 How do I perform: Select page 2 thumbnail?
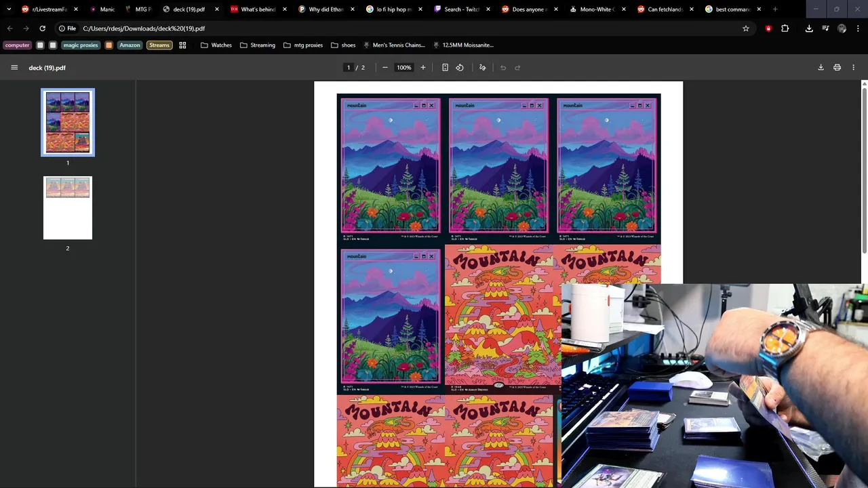coord(68,208)
